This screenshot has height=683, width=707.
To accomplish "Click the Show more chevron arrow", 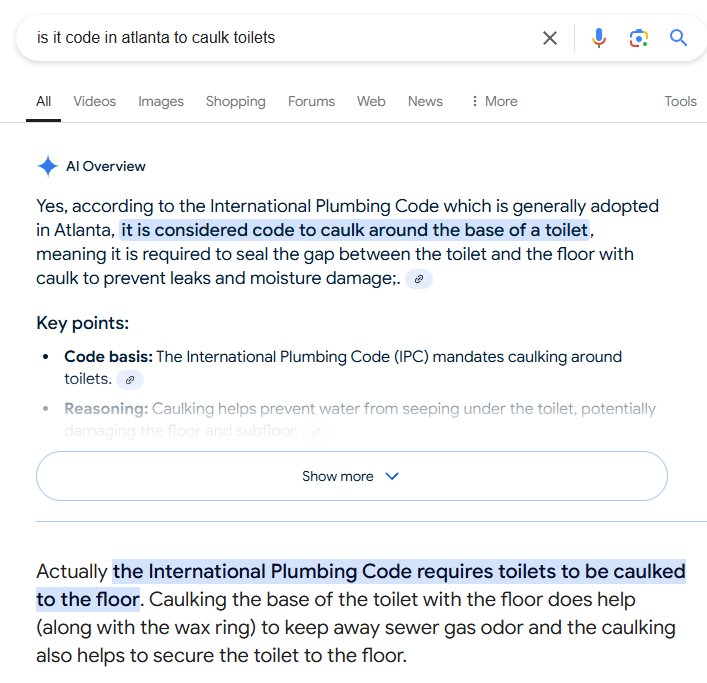I will click(392, 476).
